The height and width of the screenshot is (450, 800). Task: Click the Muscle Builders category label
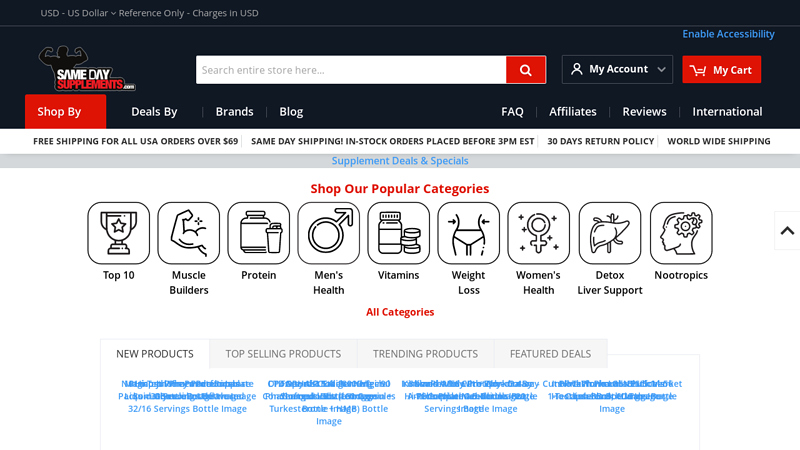[x=188, y=282]
